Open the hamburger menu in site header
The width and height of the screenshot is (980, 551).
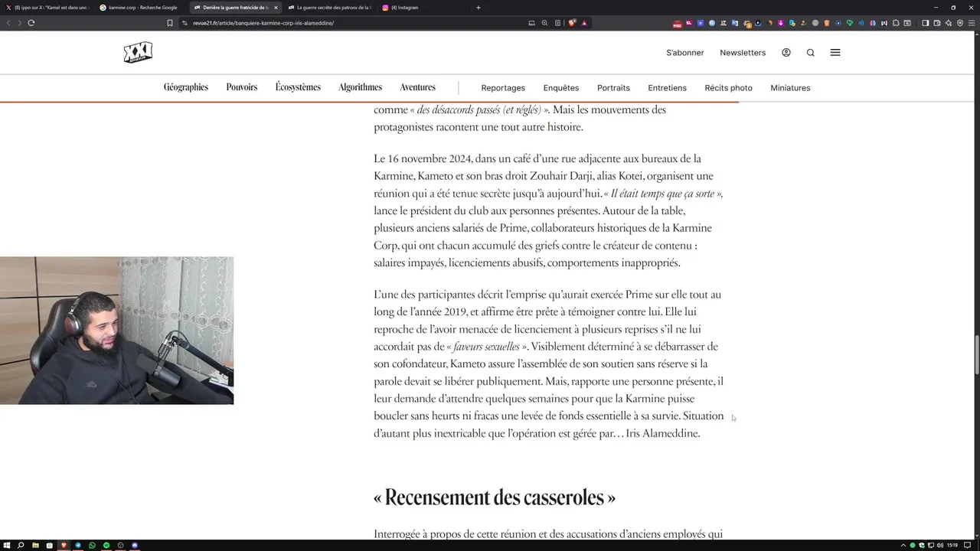pos(835,53)
